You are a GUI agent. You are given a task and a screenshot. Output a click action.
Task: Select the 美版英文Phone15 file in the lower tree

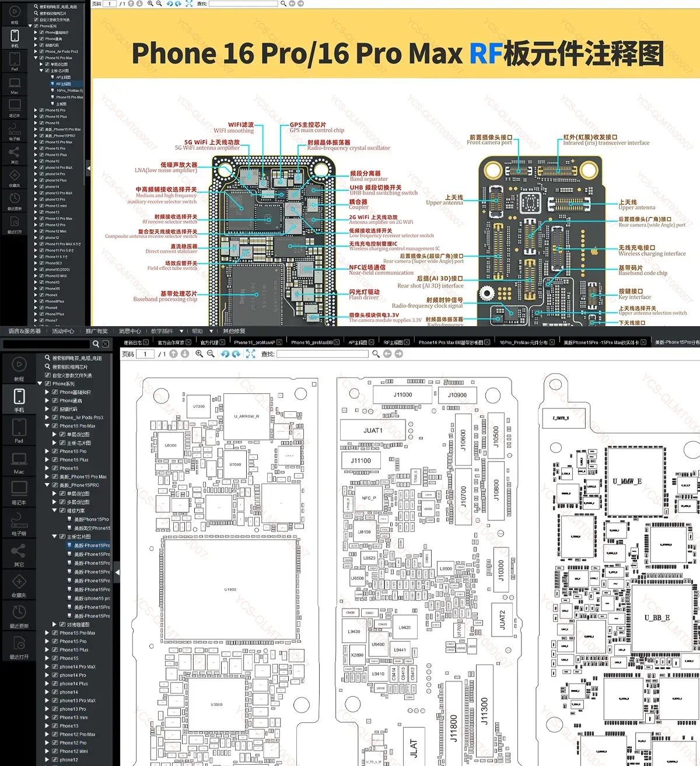click(92, 528)
